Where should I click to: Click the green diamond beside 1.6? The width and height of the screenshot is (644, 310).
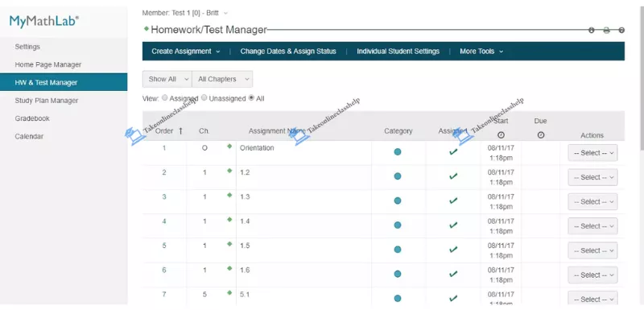(x=229, y=268)
